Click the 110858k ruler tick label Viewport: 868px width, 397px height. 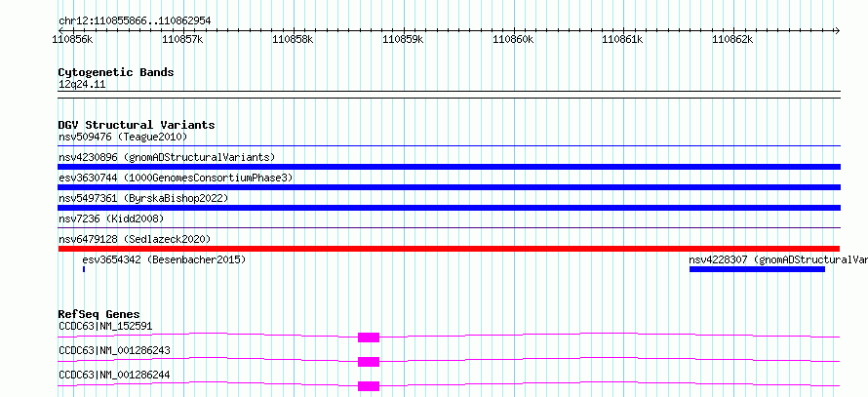(x=293, y=39)
